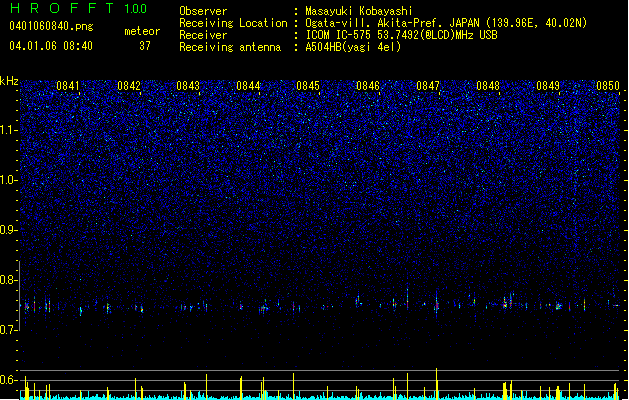Click the 0849 time marker
The width and height of the screenshot is (629, 400).
[x=548, y=86]
